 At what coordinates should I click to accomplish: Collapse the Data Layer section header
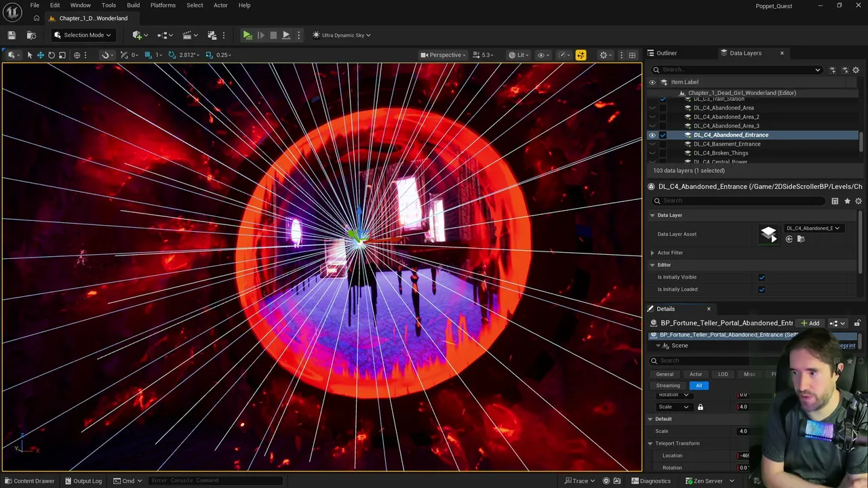coord(652,216)
